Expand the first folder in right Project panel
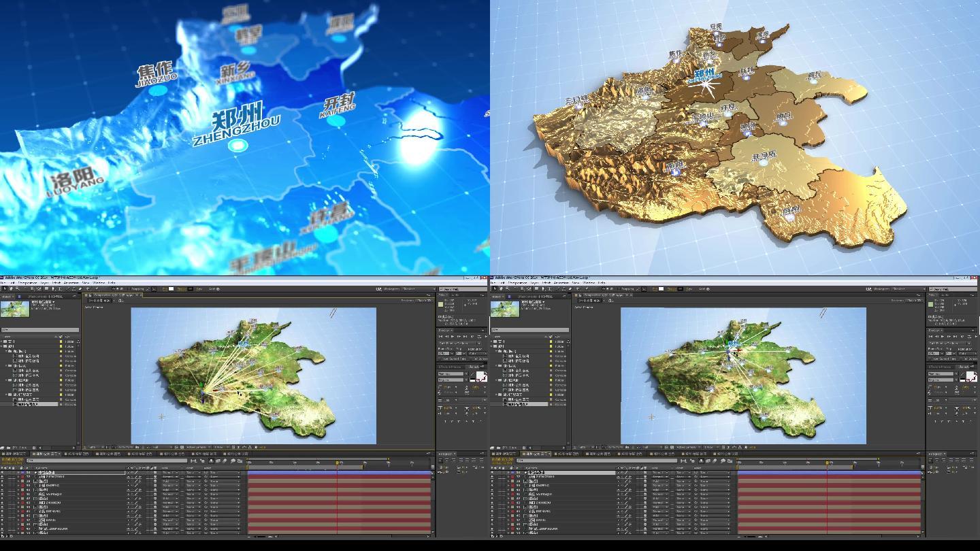The width and height of the screenshot is (980, 551). click(x=491, y=341)
